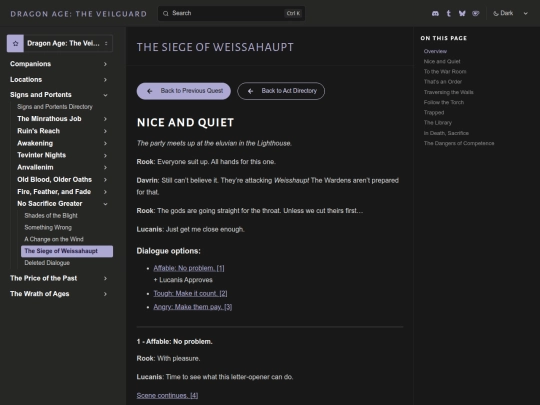Jump to Nice and Quiet in On This Page
Image resolution: width=540 pixels, height=405 pixels.
coord(442,61)
